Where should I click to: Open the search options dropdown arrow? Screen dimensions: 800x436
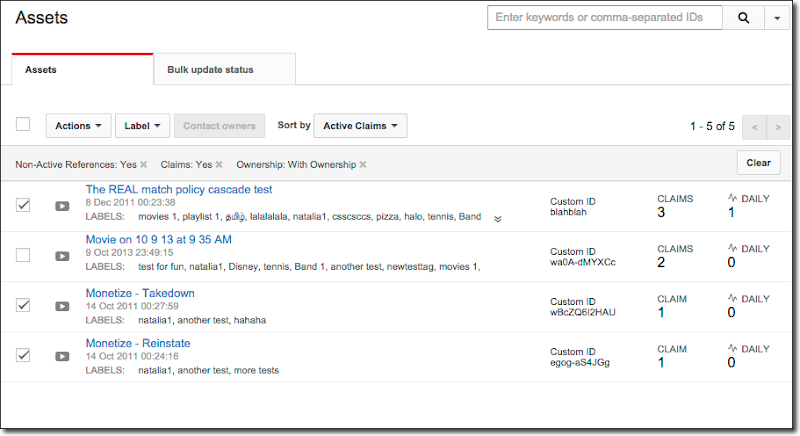click(x=777, y=18)
